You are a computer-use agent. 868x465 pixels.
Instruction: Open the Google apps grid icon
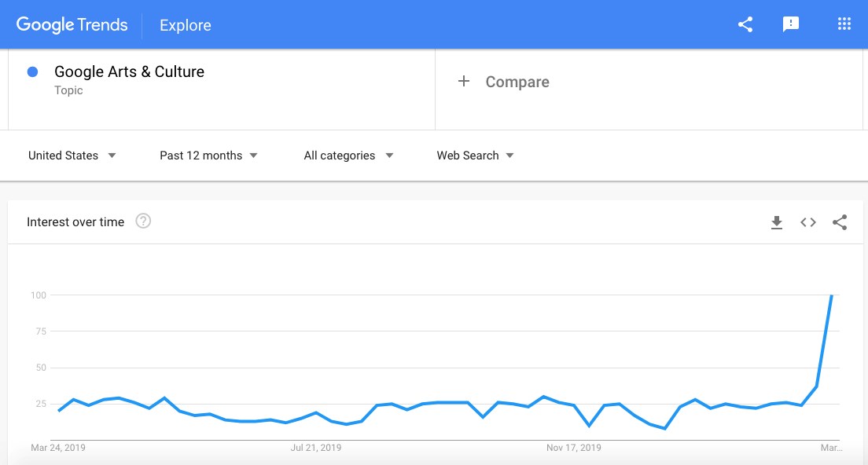point(844,24)
